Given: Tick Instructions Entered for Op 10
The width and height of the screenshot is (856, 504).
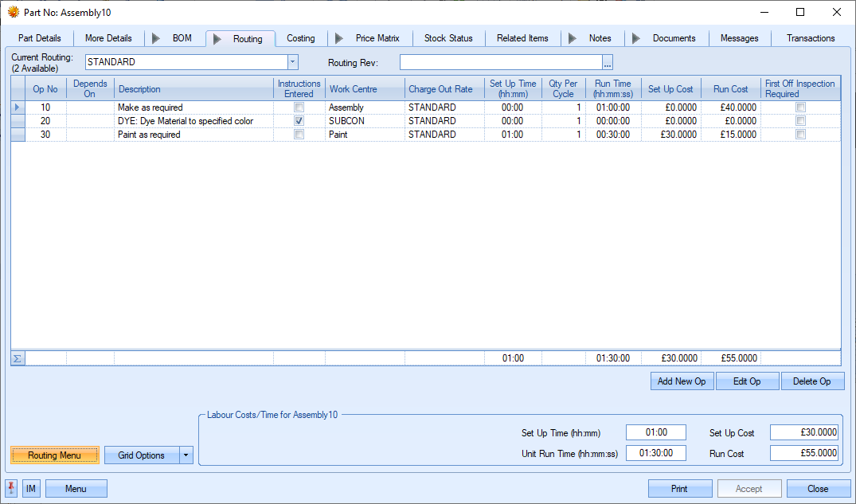Looking at the screenshot, I should pyautogui.click(x=299, y=107).
